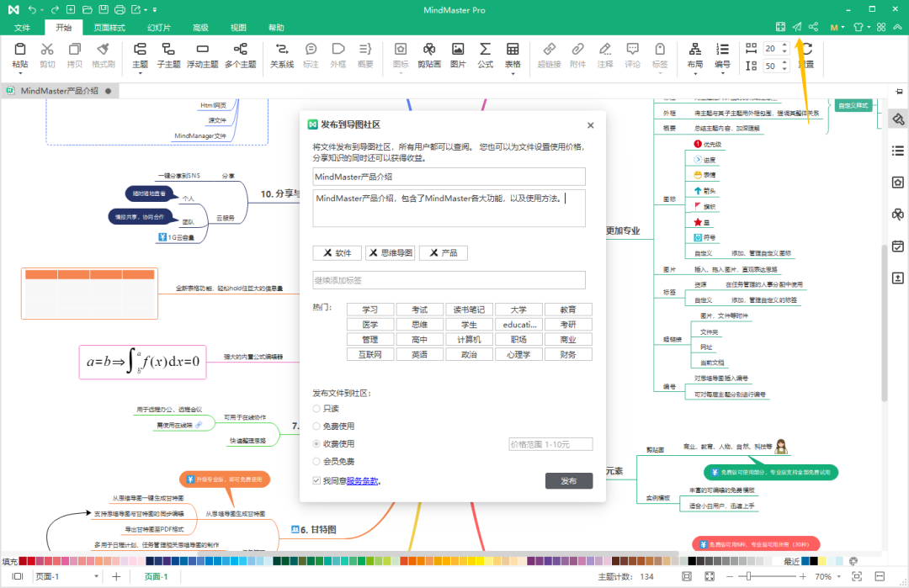Open the 帮助 tab
Viewport: 909px width, 588px height.
[276, 27]
